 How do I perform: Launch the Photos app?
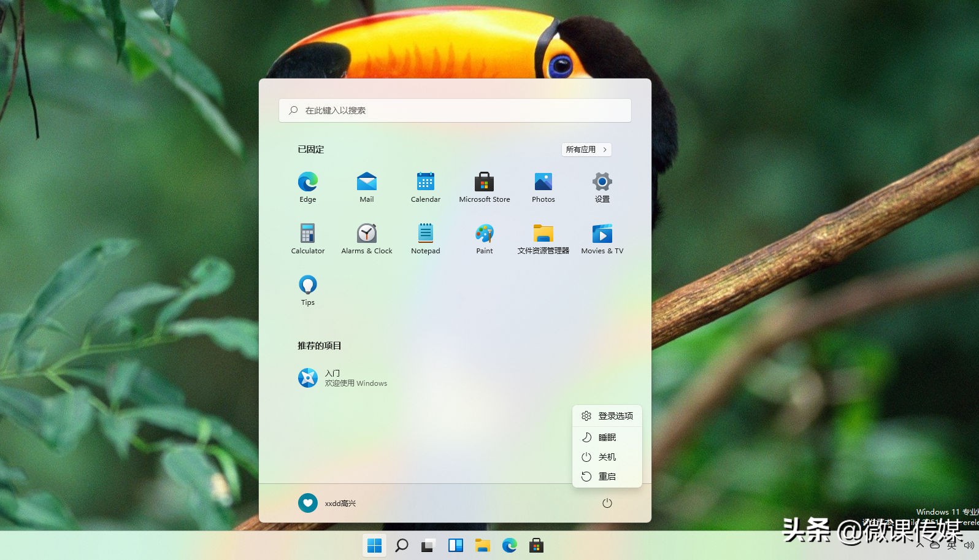click(x=543, y=187)
